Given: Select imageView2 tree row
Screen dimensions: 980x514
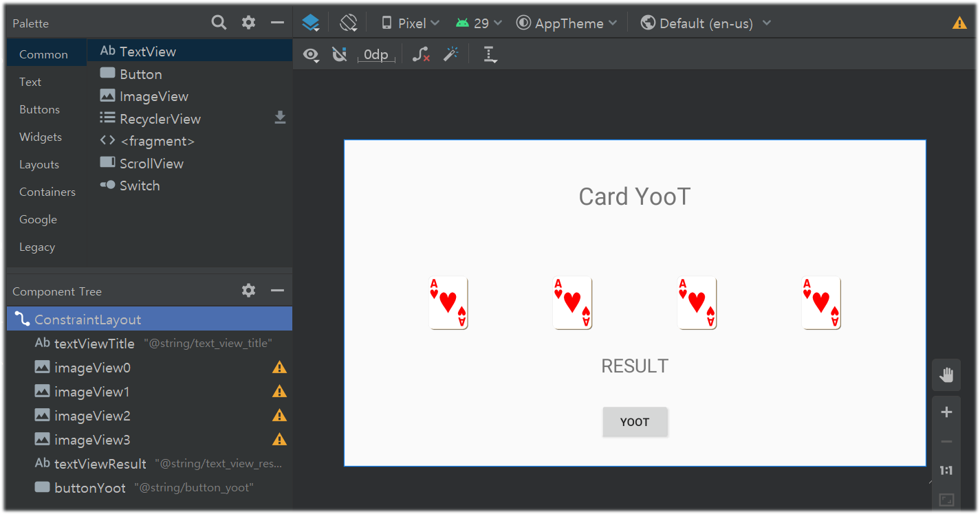Looking at the screenshot, I should click(x=149, y=416).
